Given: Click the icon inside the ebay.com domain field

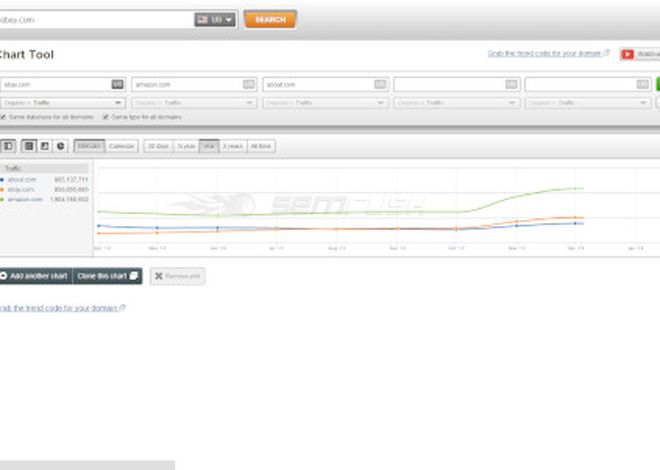Looking at the screenshot, I should pyautogui.click(x=117, y=84).
